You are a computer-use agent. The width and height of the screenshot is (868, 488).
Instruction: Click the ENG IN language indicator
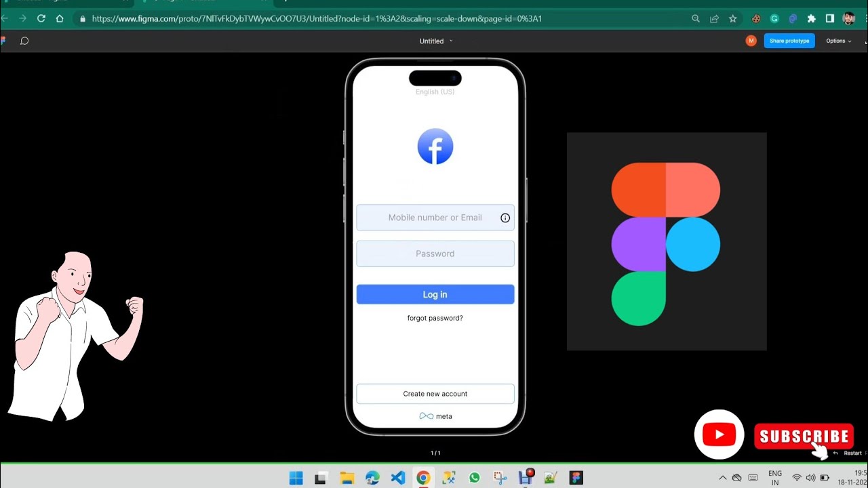click(774, 478)
